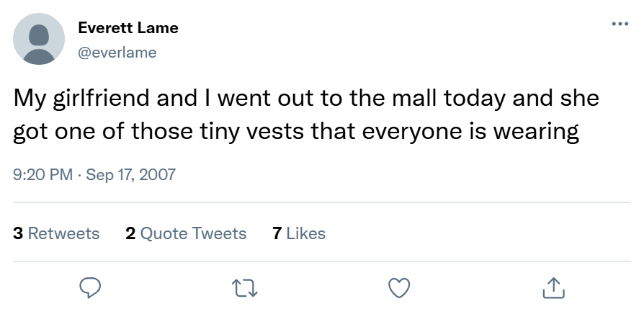Click the Sep 17, 2007 date
This screenshot has width=644, height=327.
pos(130,175)
